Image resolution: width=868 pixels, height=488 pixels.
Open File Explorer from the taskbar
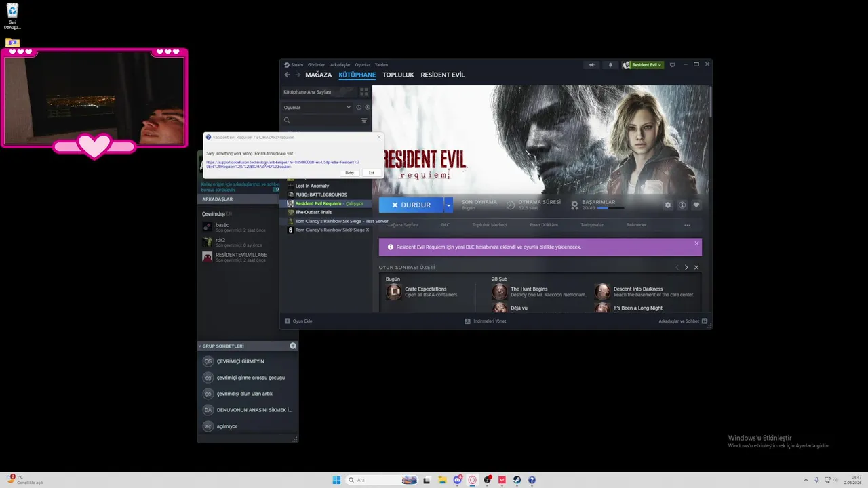pyautogui.click(x=442, y=480)
